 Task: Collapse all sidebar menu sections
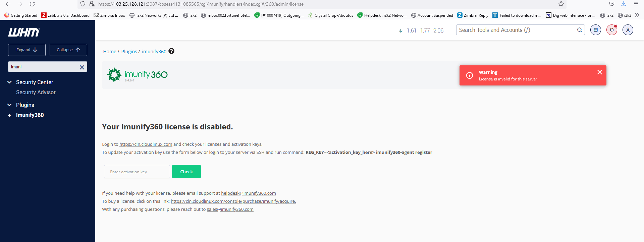[68, 50]
